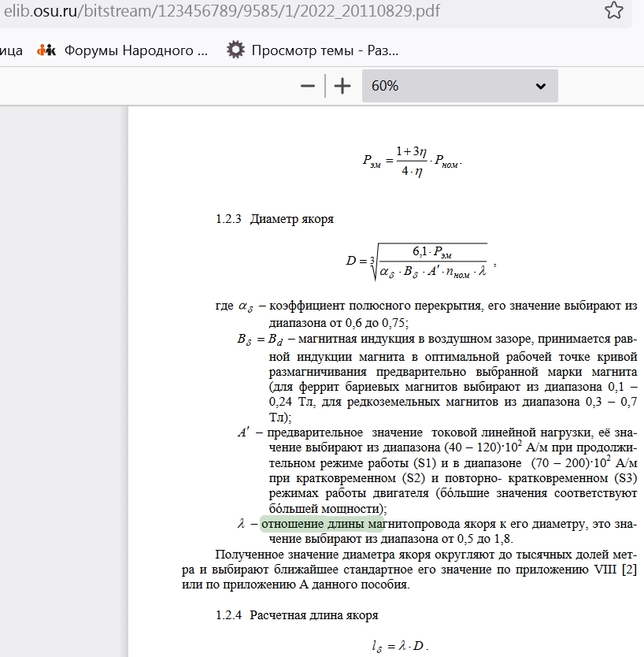Click the text 'режимах работы двигателя'
Image resolution: width=644 pixels, height=657 pixels.
point(349,493)
